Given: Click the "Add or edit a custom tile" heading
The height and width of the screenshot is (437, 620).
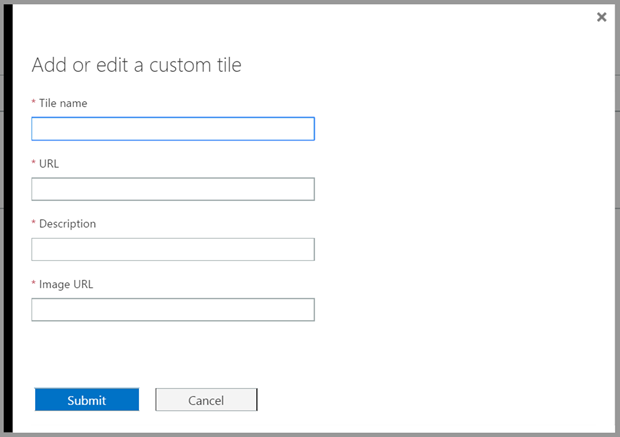Looking at the screenshot, I should pyautogui.click(x=136, y=65).
